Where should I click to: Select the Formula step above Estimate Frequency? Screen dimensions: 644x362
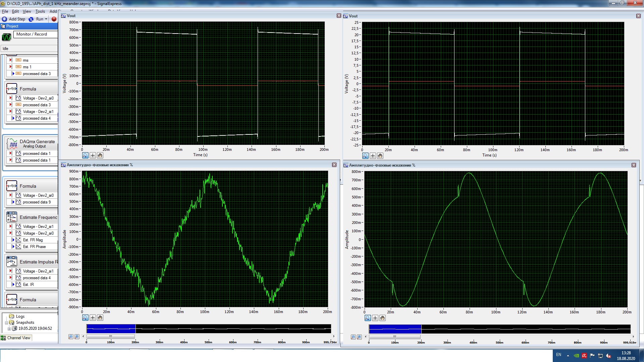coord(12,186)
